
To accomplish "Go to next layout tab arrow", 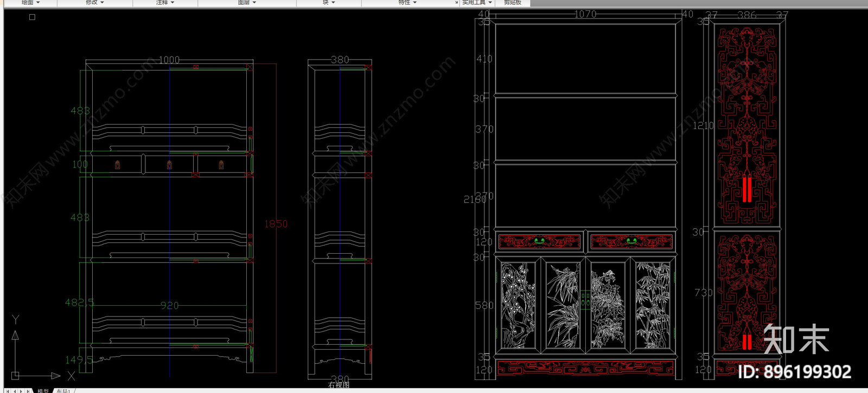I will click(22, 390).
